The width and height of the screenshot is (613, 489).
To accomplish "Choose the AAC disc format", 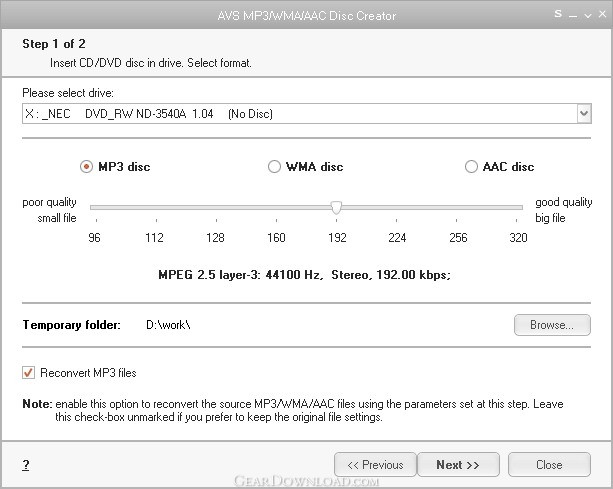I will pos(471,167).
